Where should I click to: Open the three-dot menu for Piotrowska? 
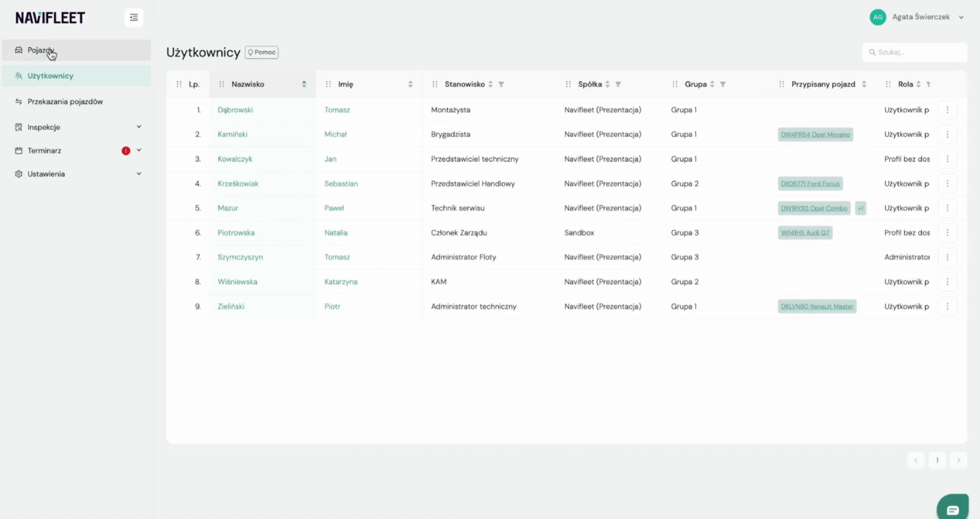click(948, 232)
